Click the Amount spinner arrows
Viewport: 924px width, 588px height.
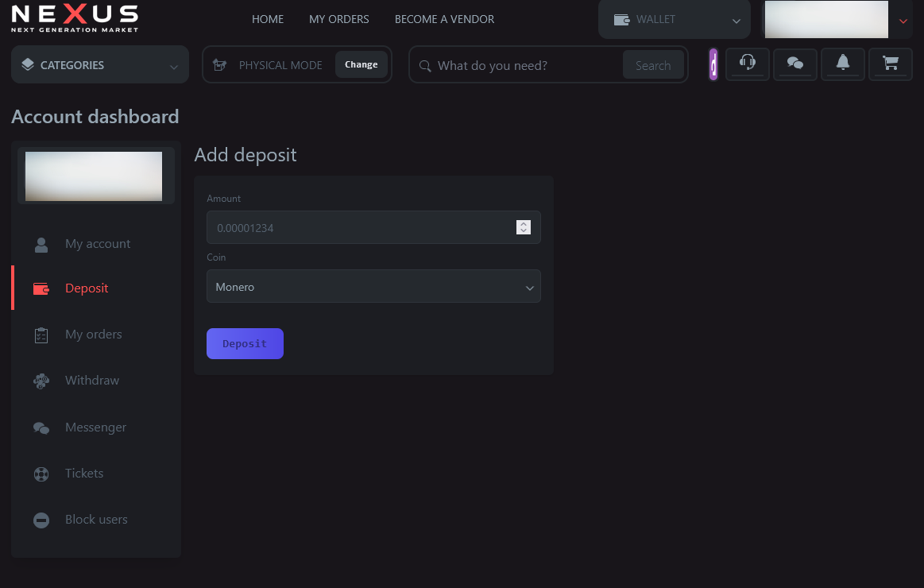[524, 226]
